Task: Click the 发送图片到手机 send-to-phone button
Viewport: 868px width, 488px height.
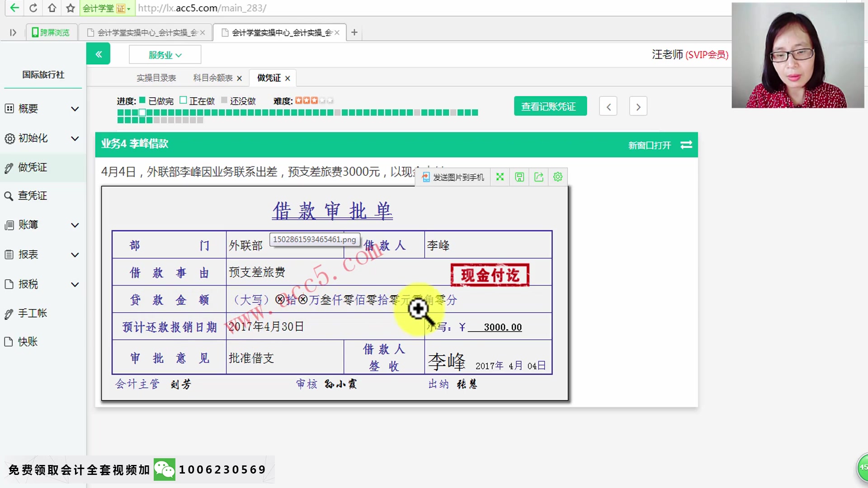Action: pyautogui.click(x=452, y=177)
